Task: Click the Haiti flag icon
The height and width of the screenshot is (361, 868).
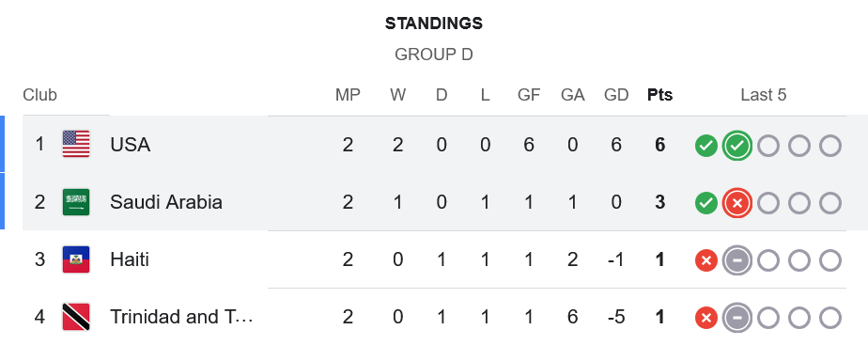Action: pos(76,259)
